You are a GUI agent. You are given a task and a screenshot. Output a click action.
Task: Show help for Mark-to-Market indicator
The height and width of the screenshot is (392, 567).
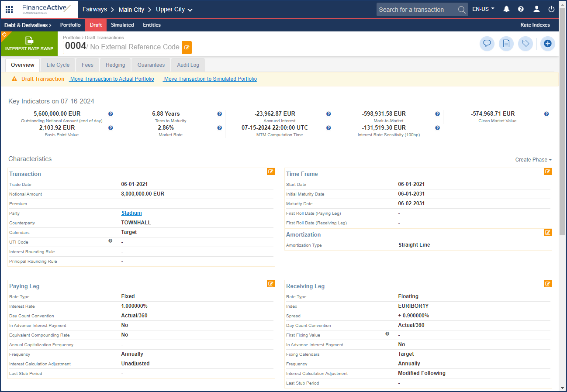click(437, 114)
